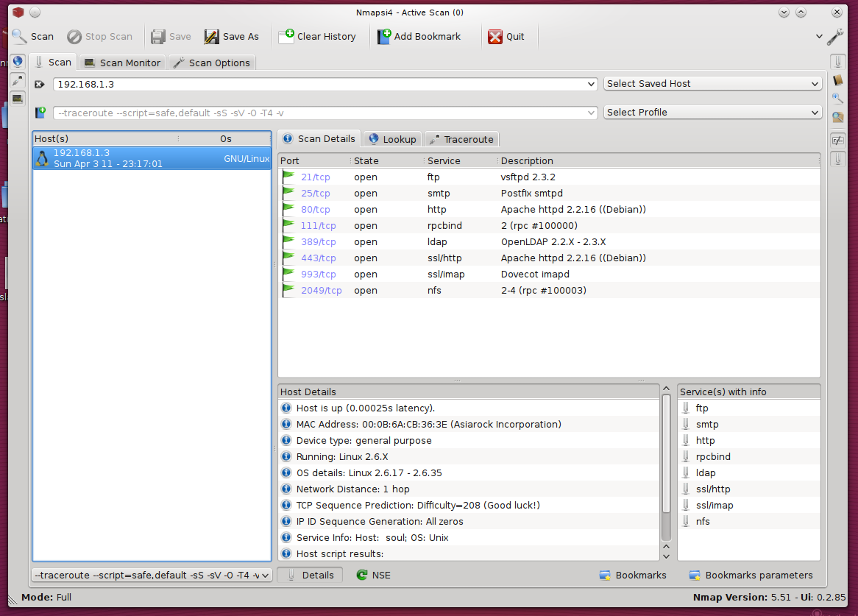Click the topmost icon in the right sidebar
Image resolution: width=858 pixels, height=616 pixels.
(837, 61)
